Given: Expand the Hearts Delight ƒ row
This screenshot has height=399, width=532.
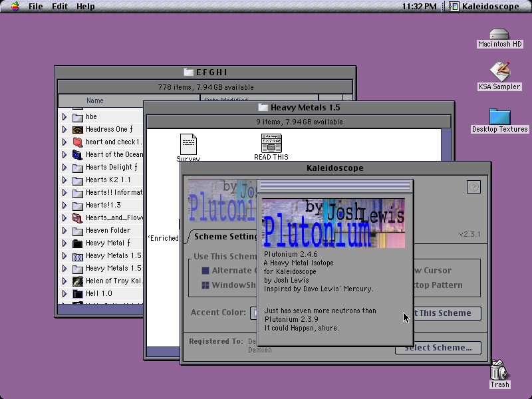Looking at the screenshot, I should [65, 168].
